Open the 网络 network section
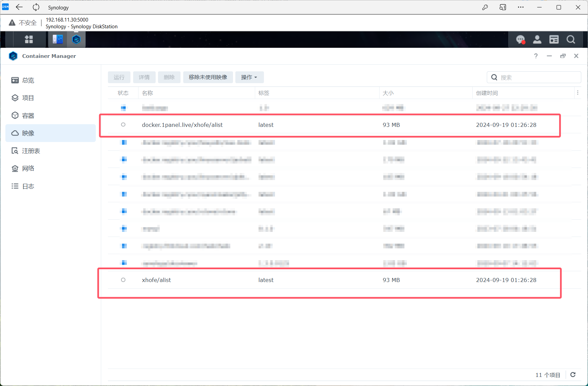Image resolution: width=588 pixels, height=386 pixels. (50, 169)
